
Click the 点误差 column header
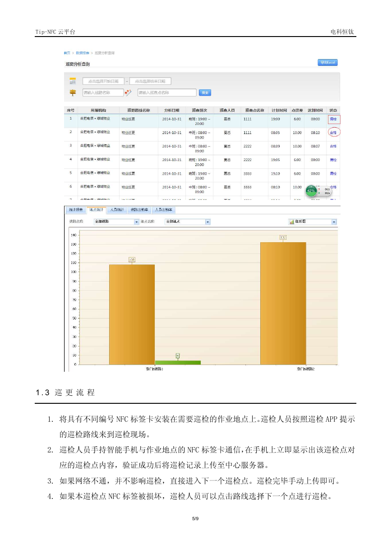pos(297,110)
